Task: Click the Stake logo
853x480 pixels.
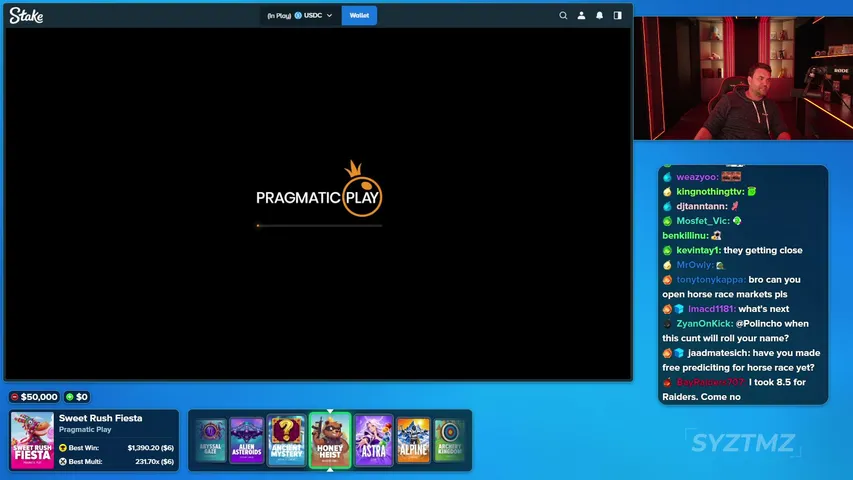Action: (x=26, y=16)
